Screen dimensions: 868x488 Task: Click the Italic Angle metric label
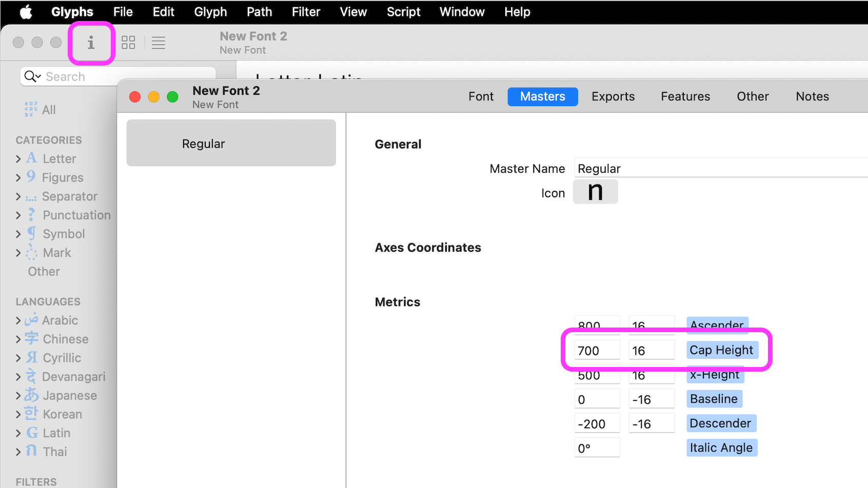tap(721, 448)
